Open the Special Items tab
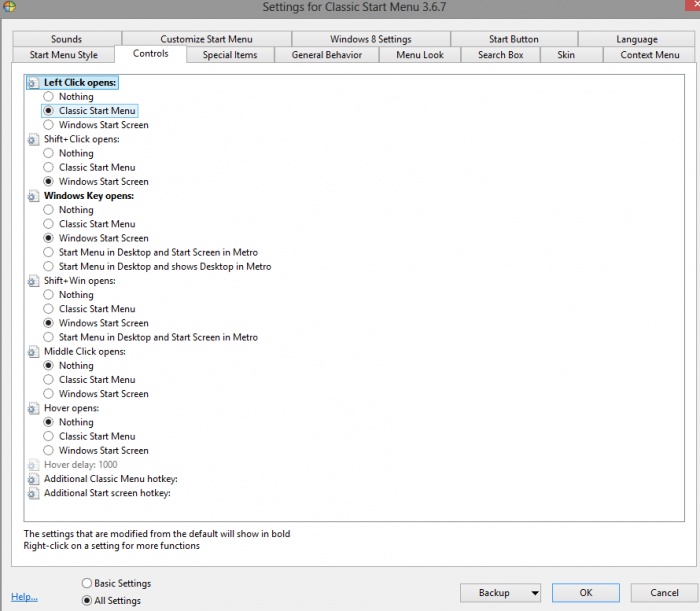 pyautogui.click(x=230, y=55)
